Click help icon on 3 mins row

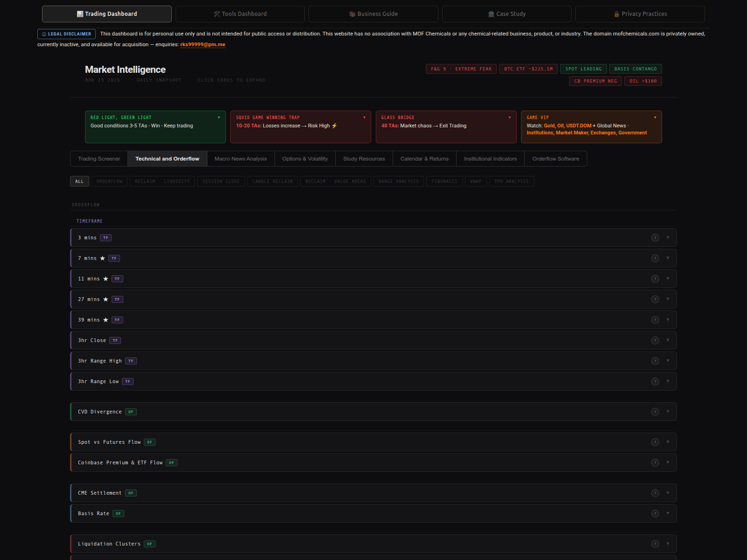click(x=655, y=238)
